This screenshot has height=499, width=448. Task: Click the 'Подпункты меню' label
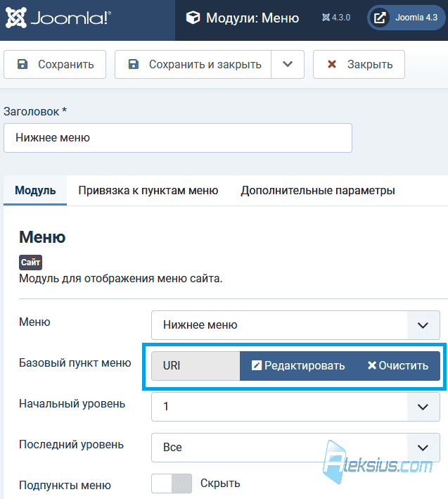click(x=65, y=486)
